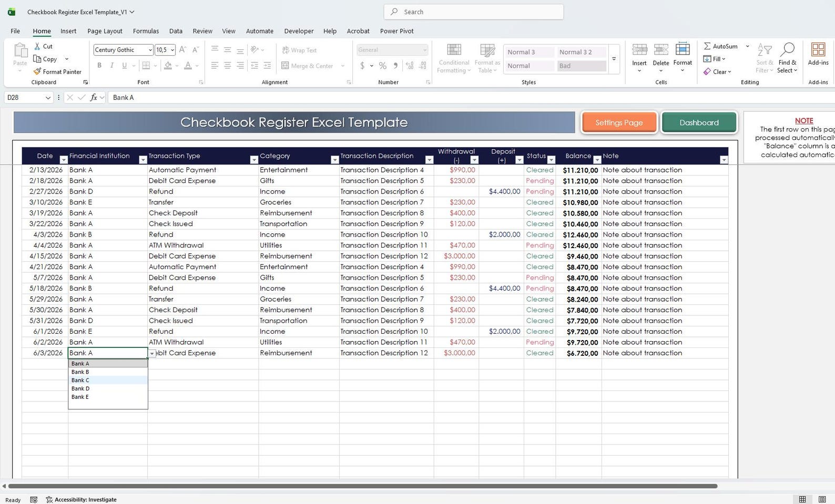
Task: Open Conditional Formatting
Action: [454, 58]
